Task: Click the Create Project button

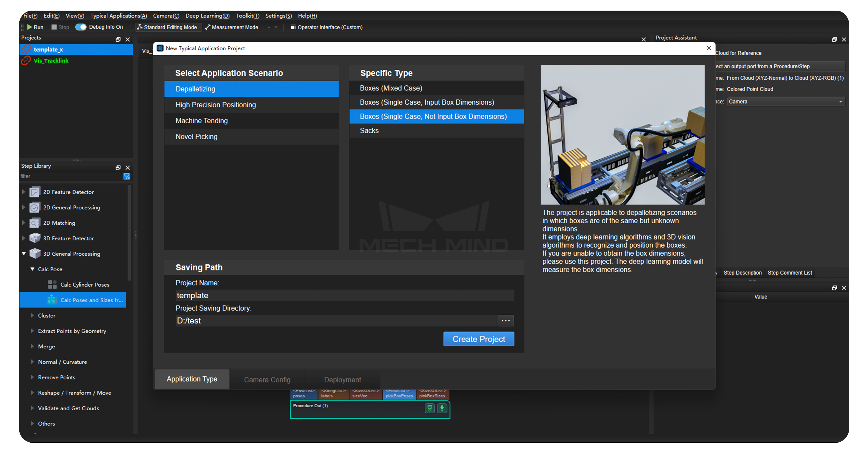Action: (x=478, y=339)
